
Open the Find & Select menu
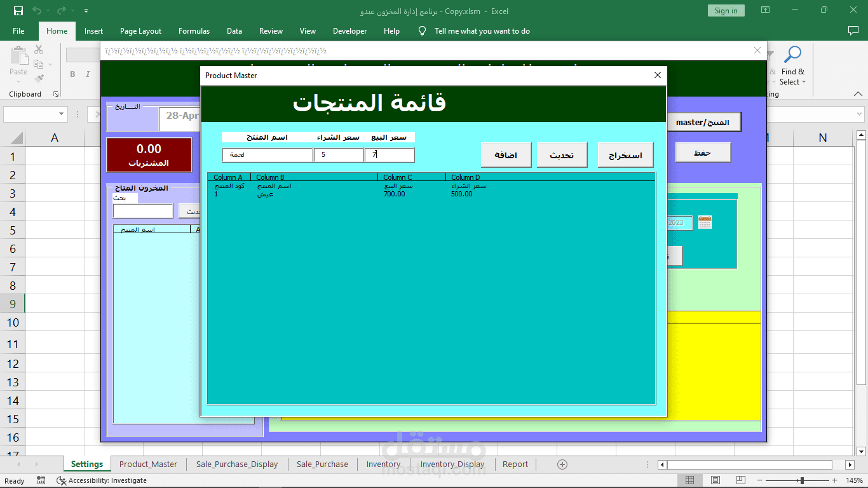pyautogui.click(x=792, y=66)
